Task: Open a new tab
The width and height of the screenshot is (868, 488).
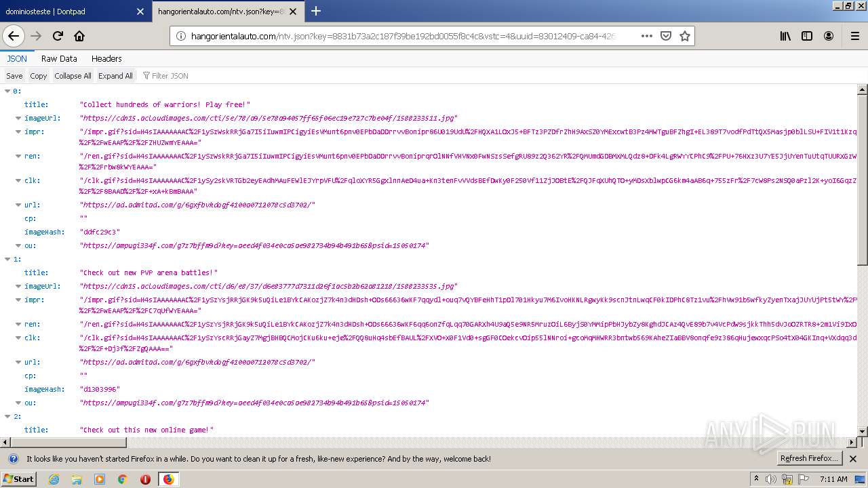Action: point(316,11)
